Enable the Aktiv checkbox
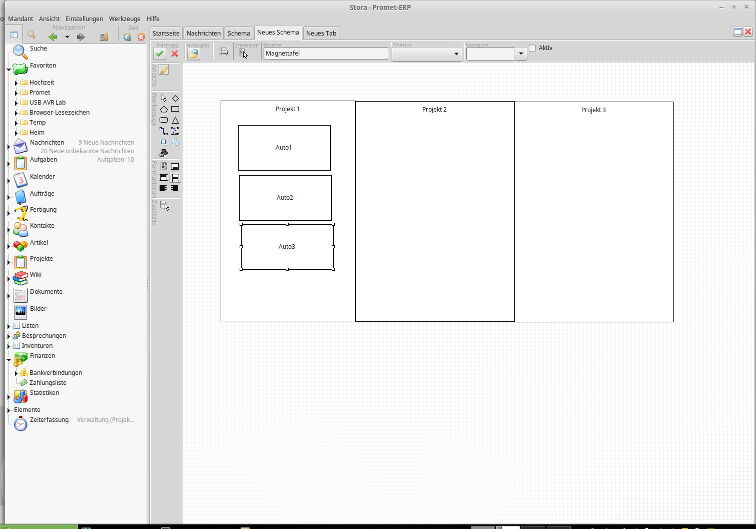 [x=532, y=48]
